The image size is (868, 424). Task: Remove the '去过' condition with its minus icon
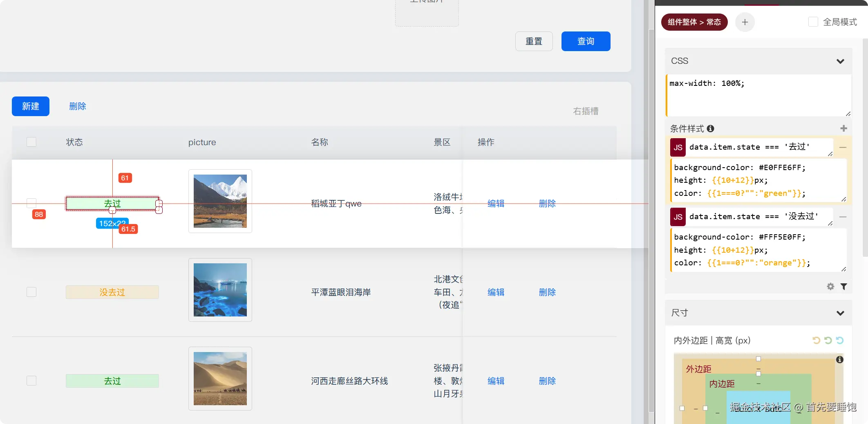click(x=843, y=147)
